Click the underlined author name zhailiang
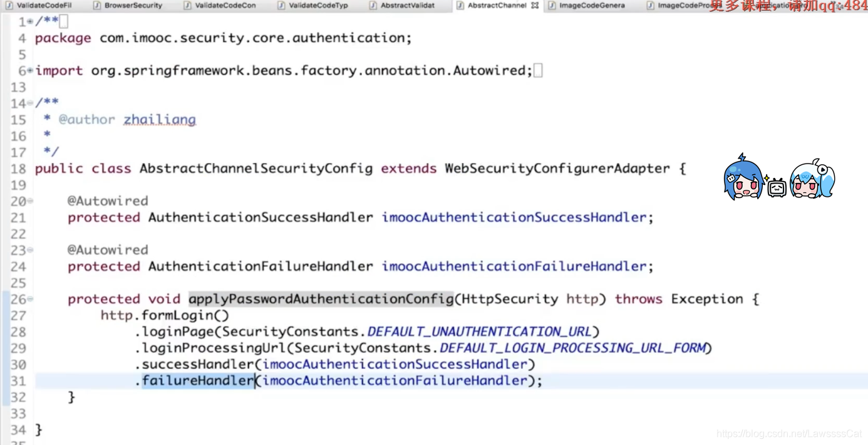Screen dimensions: 868x445 pyautogui.click(x=160, y=120)
